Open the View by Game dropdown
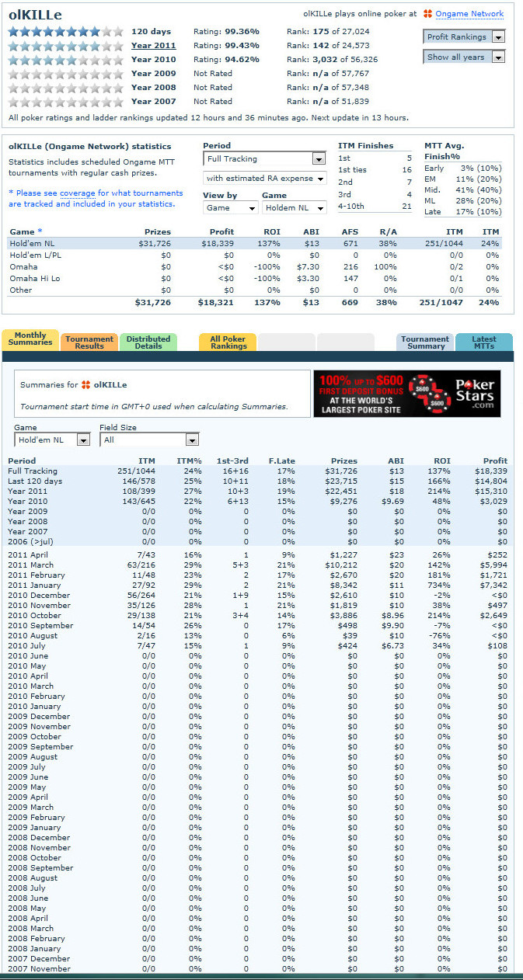Screen dimensions: 523x980 click(x=230, y=208)
